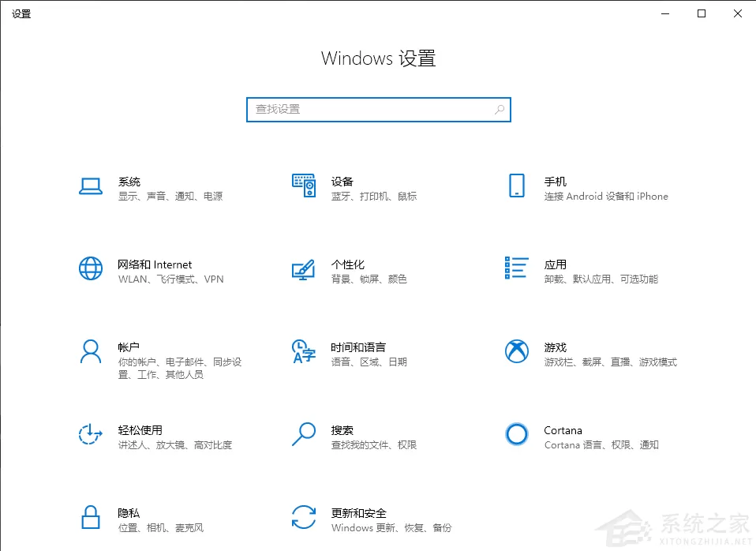Click the text 你的帐户、电子邮件、同步设置
The height and width of the screenshot is (551, 756).
pyautogui.click(x=180, y=368)
